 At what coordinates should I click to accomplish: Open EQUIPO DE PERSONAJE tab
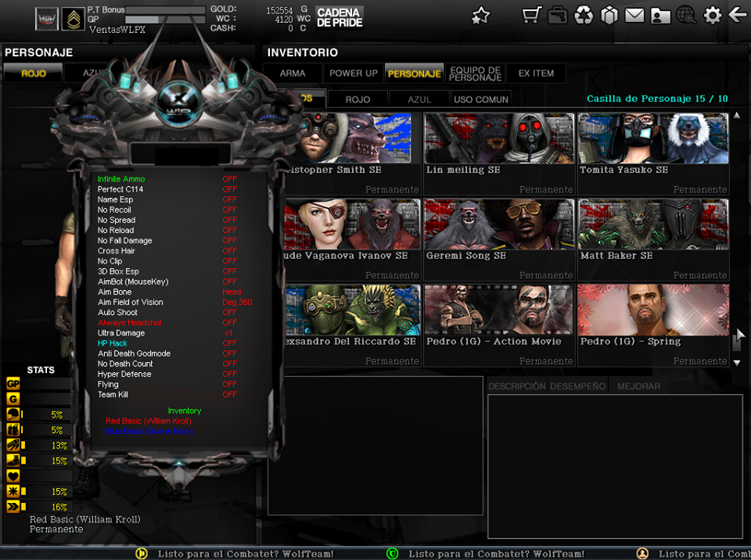point(475,74)
